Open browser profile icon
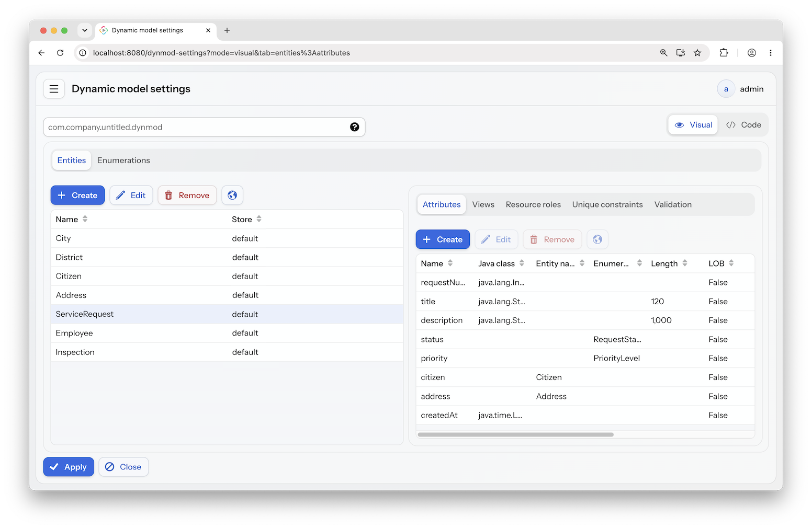 click(x=752, y=53)
